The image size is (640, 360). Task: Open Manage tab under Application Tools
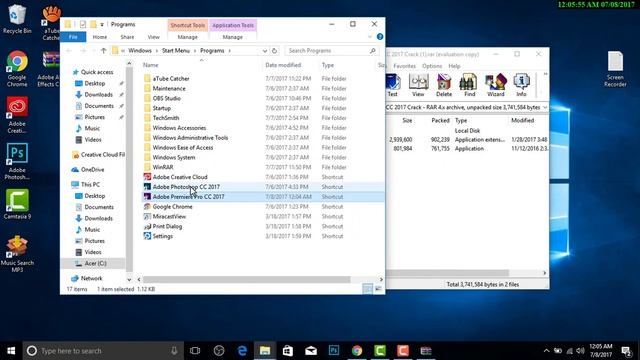[233, 37]
